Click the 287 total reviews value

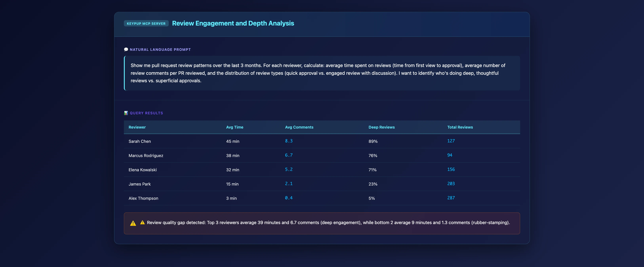click(451, 198)
